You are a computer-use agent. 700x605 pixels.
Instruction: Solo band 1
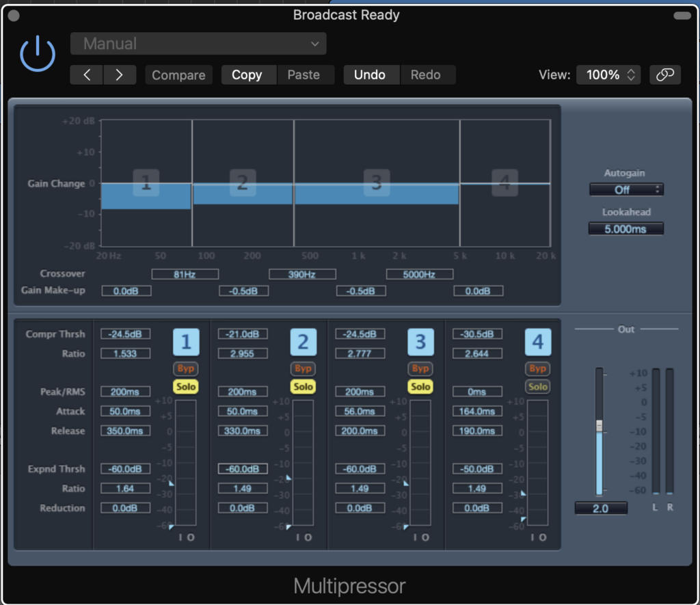(186, 387)
